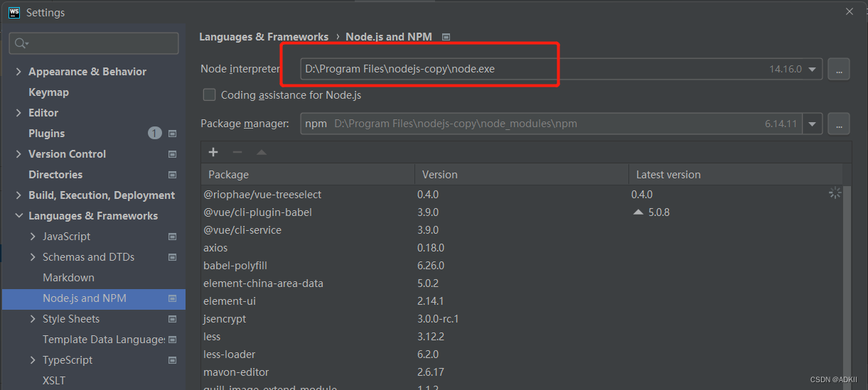Viewport: 868px width, 390px height.
Task: Collapse Languages & Frameworks section
Action: [x=18, y=216]
